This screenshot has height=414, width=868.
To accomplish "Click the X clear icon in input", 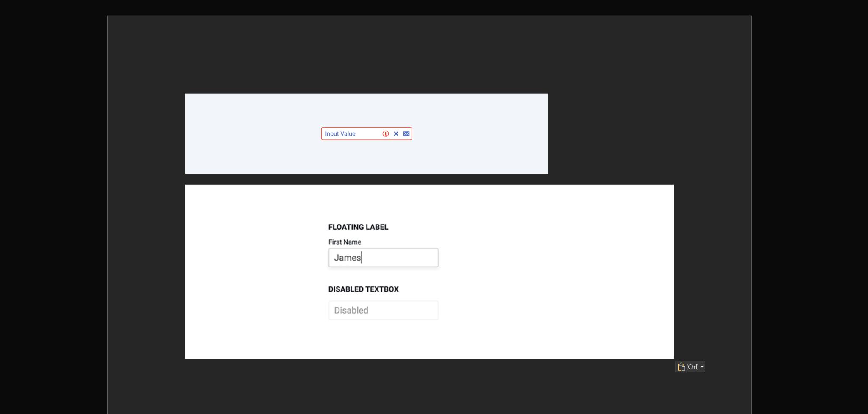I will pyautogui.click(x=396, y=133).
